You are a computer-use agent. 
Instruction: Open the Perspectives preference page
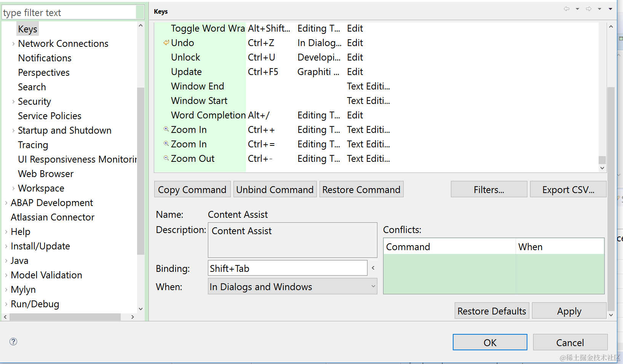44,72
